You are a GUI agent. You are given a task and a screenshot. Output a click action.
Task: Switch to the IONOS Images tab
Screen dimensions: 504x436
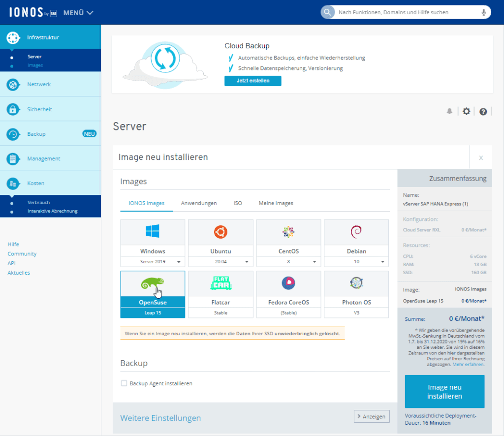tap(147, 203)
